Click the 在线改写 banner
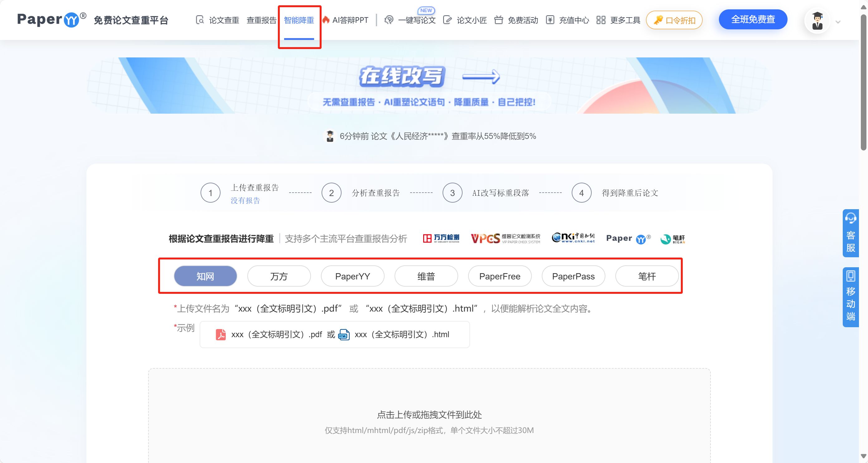This screenshot has height=463, width=868. pyautogui.click(x=429, y=85)
